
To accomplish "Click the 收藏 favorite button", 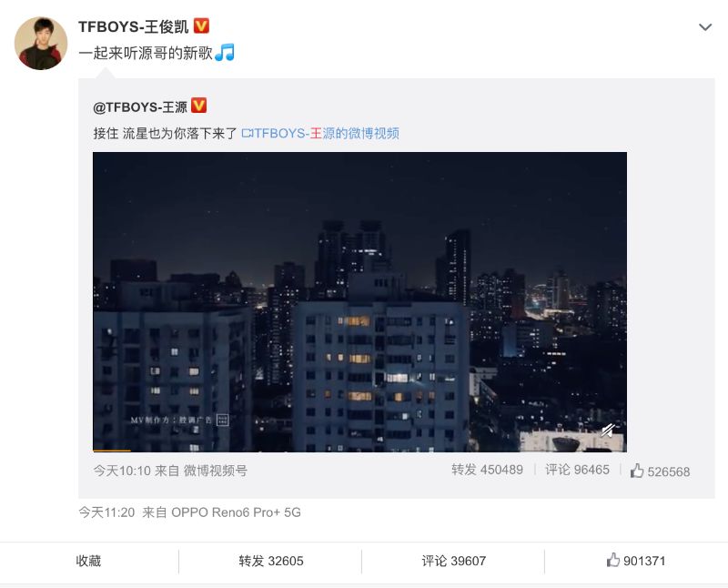I will click(x=88, y=561).
